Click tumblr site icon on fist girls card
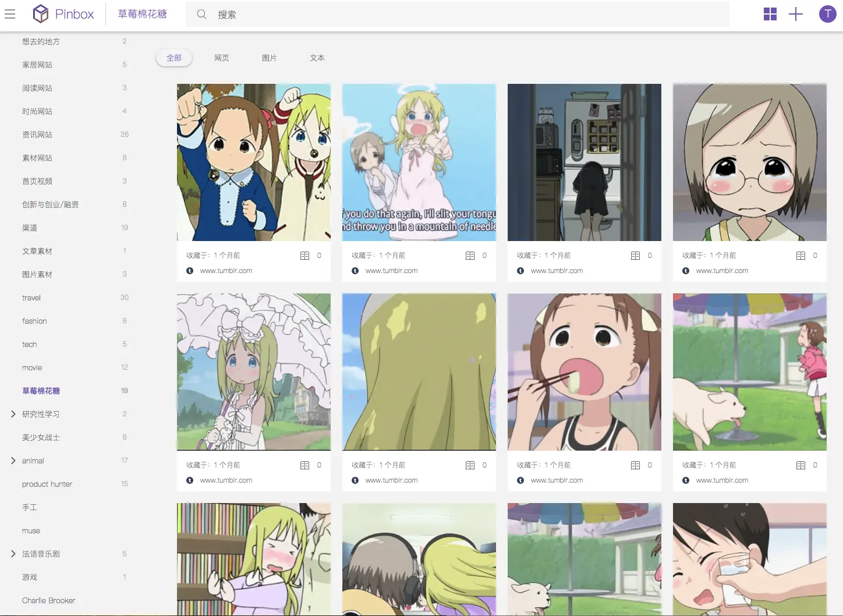Image resolution: width=843 pixels, height=616 pixels. coord(190,271)
